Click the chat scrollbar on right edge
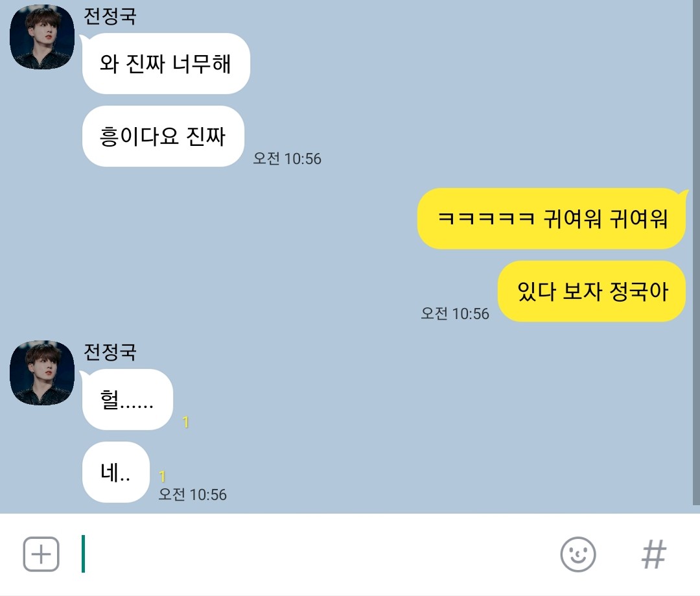The image size is (700, 596). 696,252
